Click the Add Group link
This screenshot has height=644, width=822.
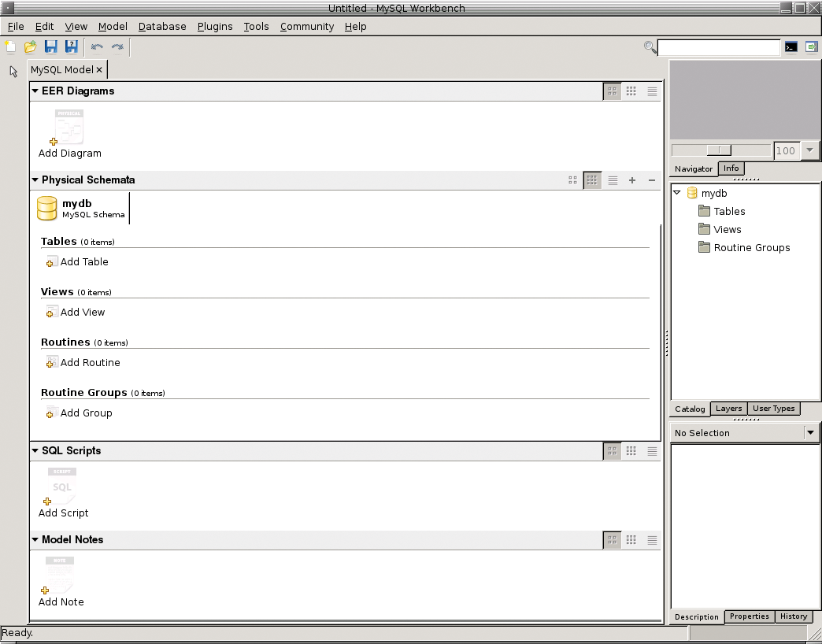pyautogui.click(x=80, y=413)
